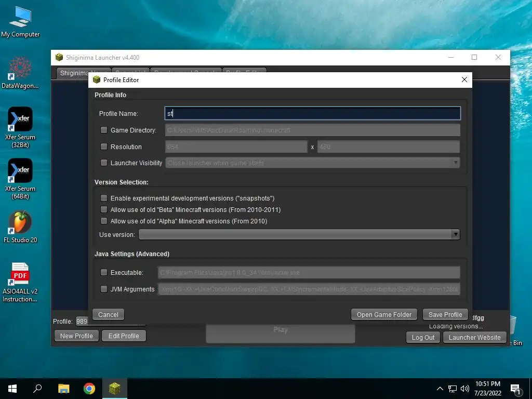Click Edit Profile in the launcher
Viewport: 532px width, 399px height.
(124, 336)
